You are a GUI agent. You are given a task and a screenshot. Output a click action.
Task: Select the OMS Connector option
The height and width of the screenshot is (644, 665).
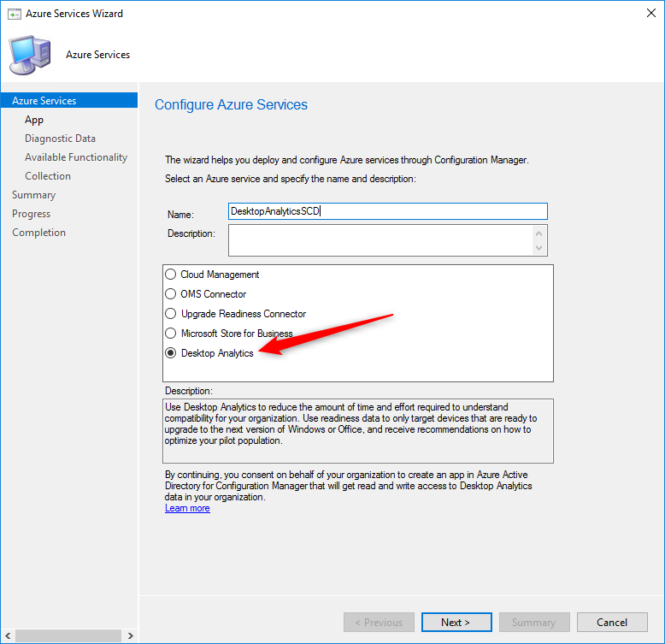170,294
